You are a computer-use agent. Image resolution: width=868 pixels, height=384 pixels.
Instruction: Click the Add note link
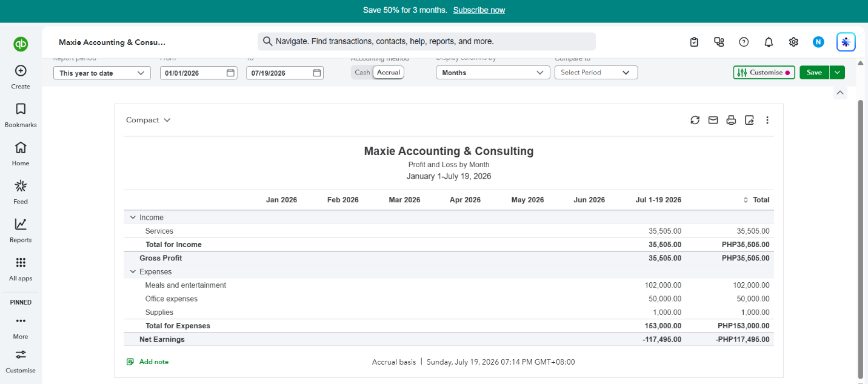point(154,362)
